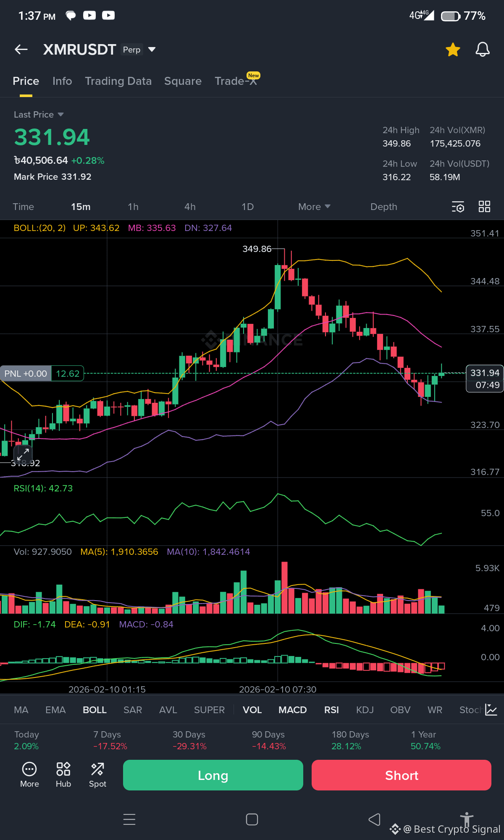This screenshot has width=504, height=840.
Task: Toggle the AVL indicator
Action: click(x=168, y=710)
